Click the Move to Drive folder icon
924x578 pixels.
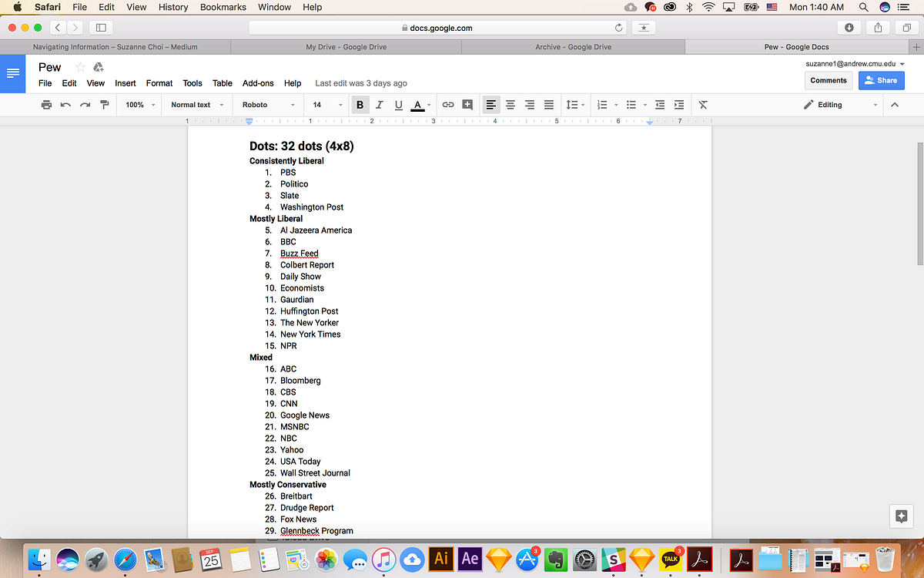click(98, 67)
